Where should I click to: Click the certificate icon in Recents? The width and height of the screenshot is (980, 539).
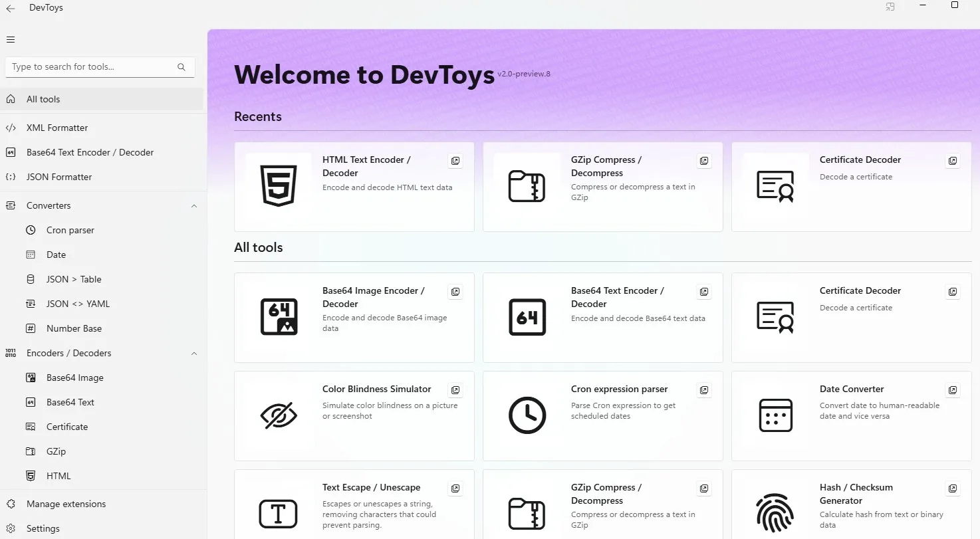(x=775, y=187)
